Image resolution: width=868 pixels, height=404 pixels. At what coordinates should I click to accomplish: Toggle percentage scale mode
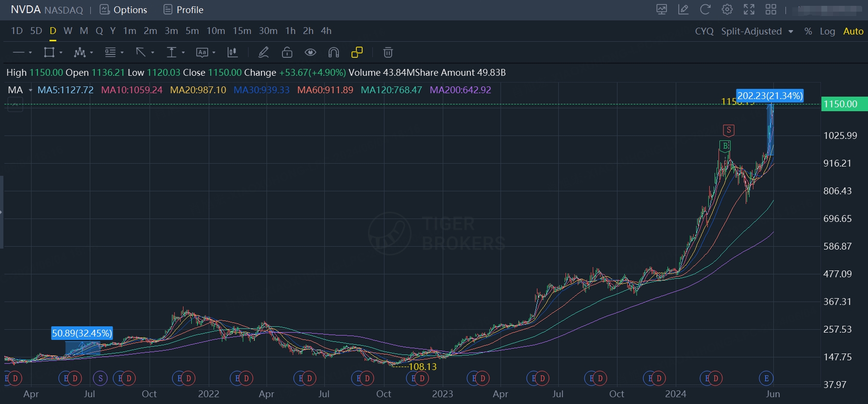[808, 31]
